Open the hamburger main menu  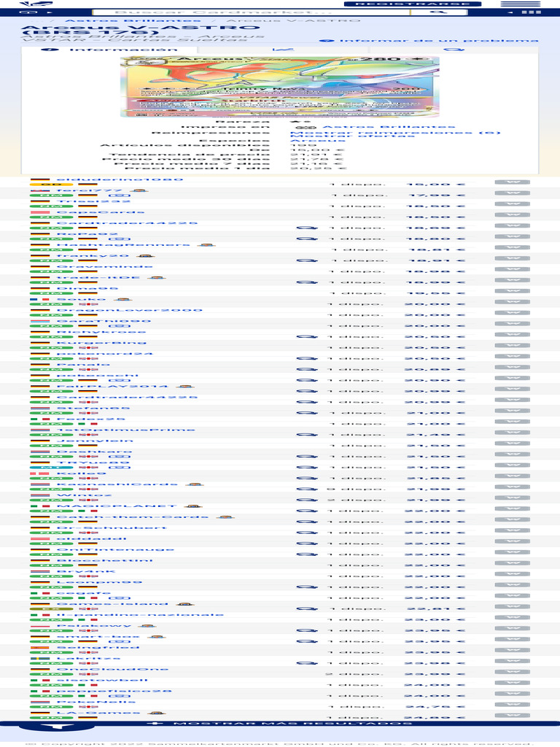(x=521, y=4)
